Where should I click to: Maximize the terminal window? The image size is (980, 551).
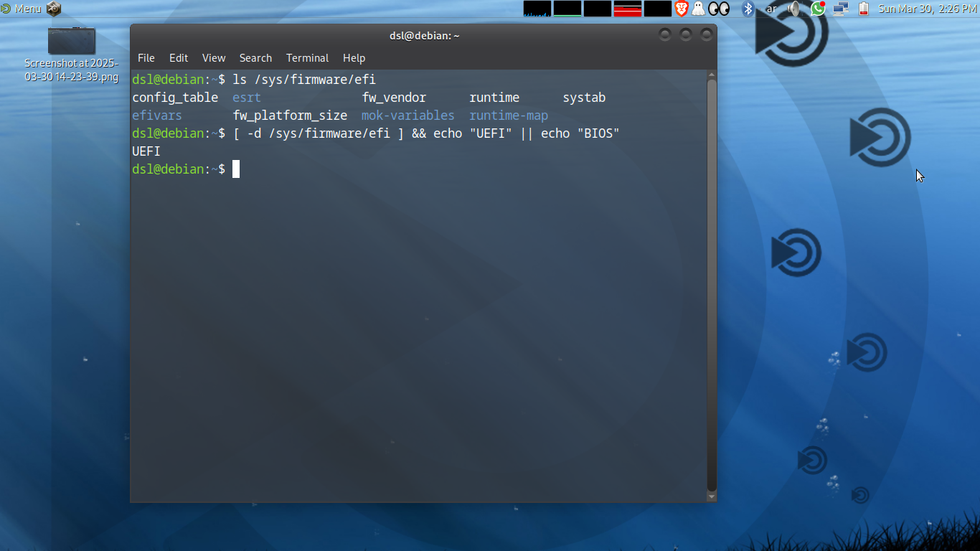pyautogui.click(x=686, y=34)
